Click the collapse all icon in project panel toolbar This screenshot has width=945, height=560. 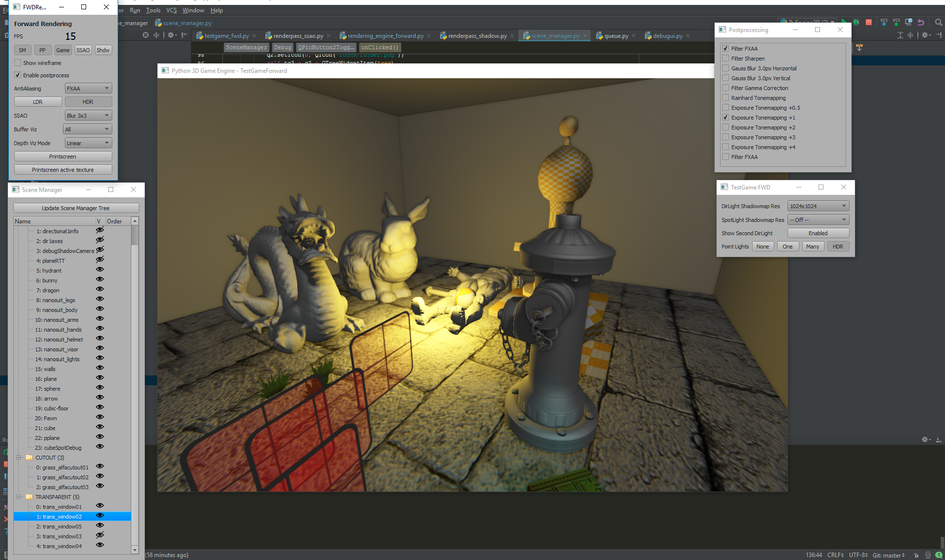coord(157,35)
